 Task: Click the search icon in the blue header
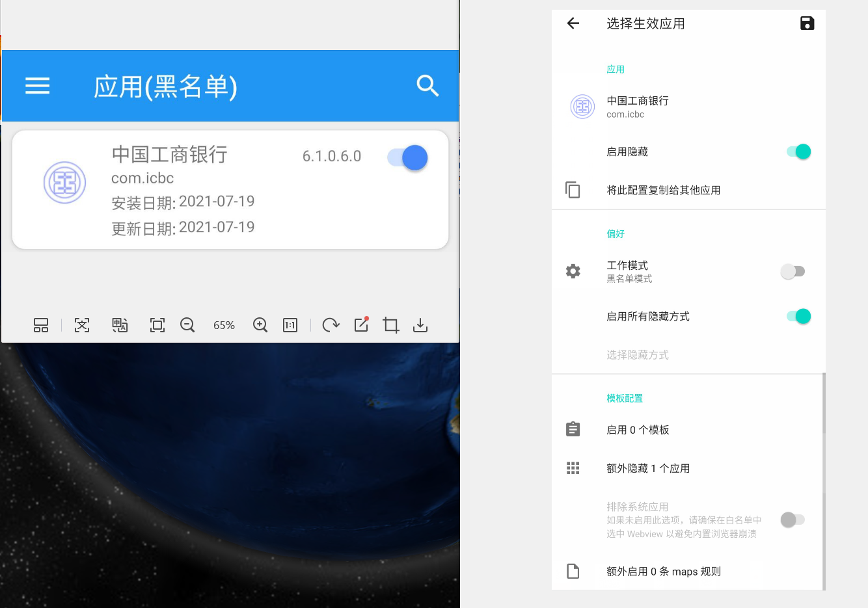[427, 86]
